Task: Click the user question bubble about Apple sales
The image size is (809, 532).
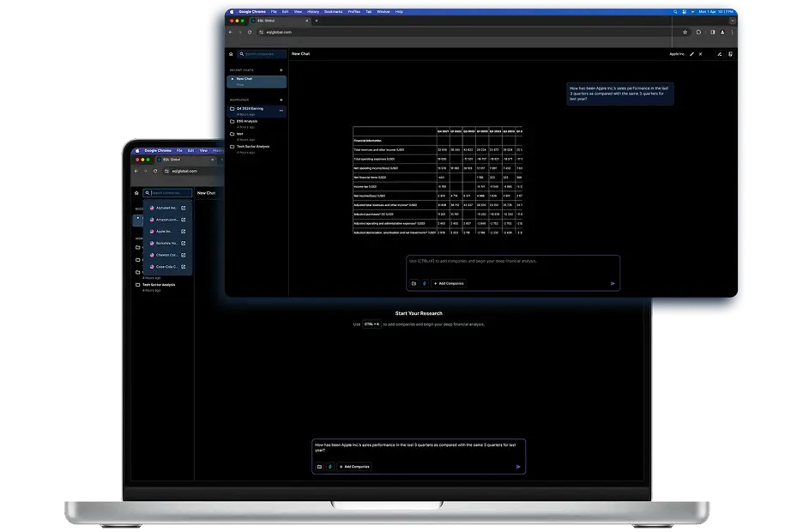Action: point(619,94)
